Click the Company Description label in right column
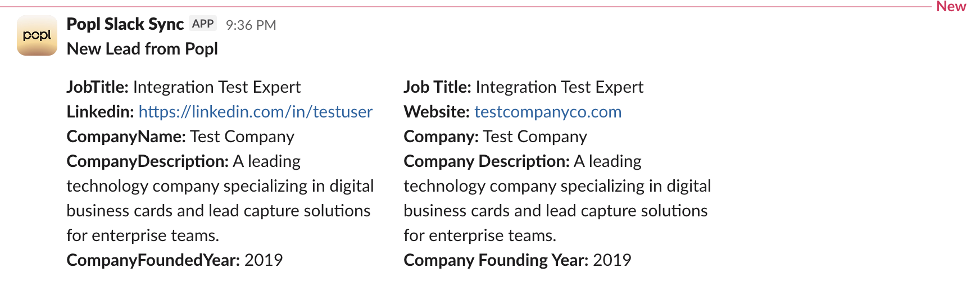Viewport: 980px width, 281px height. [486, 161]
